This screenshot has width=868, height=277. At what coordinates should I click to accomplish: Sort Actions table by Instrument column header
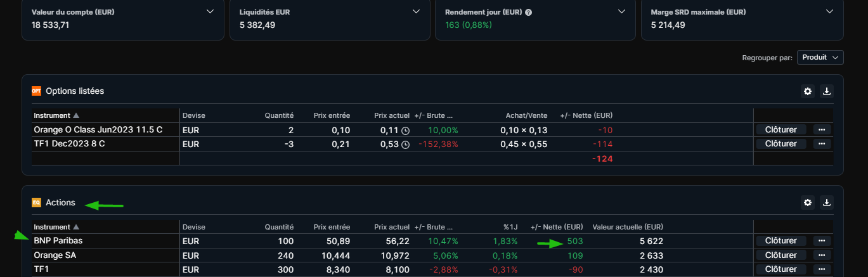pyautogui.click(x=56, y=227)
